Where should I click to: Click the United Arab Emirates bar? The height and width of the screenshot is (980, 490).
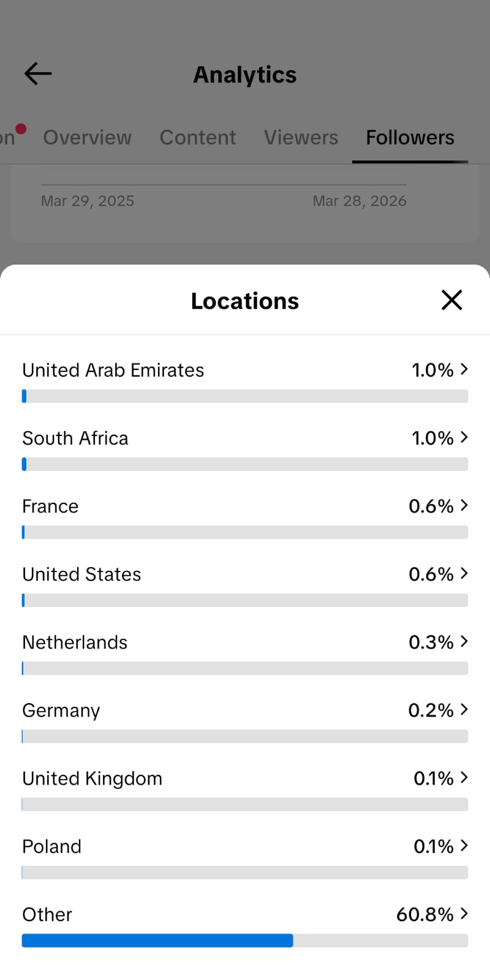245,396
